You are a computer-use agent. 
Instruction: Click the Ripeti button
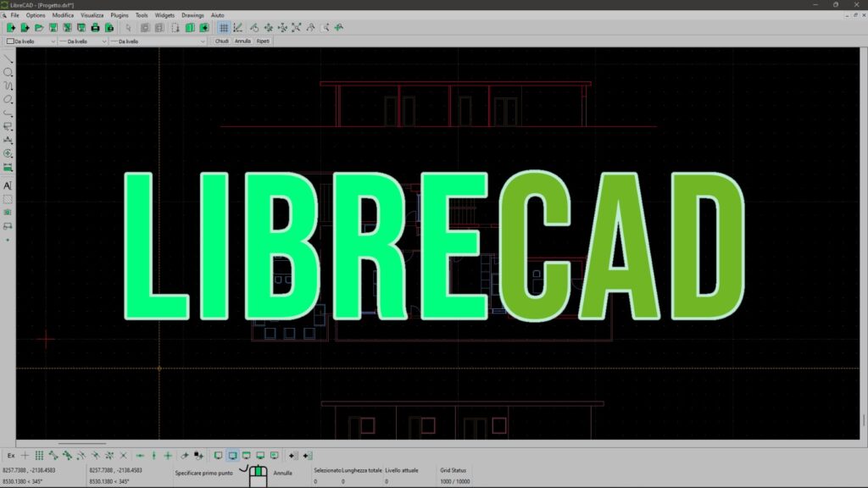pos(263,41)
